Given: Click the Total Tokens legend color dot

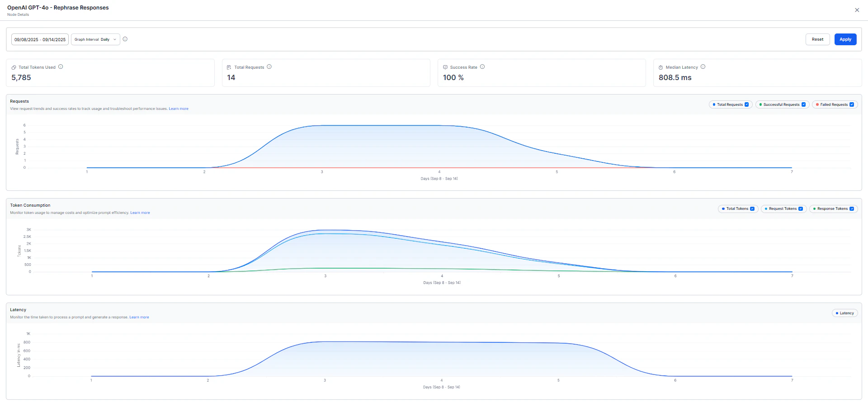Looking at the screenshot, I should (723, 208).
